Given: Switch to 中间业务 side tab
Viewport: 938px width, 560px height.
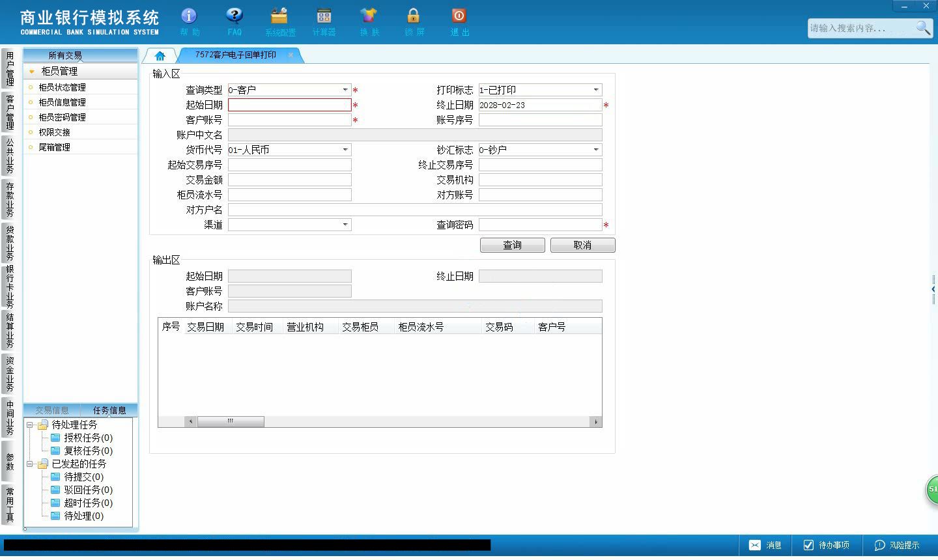Looking at the screenshot, I should [x=10, y=417].
